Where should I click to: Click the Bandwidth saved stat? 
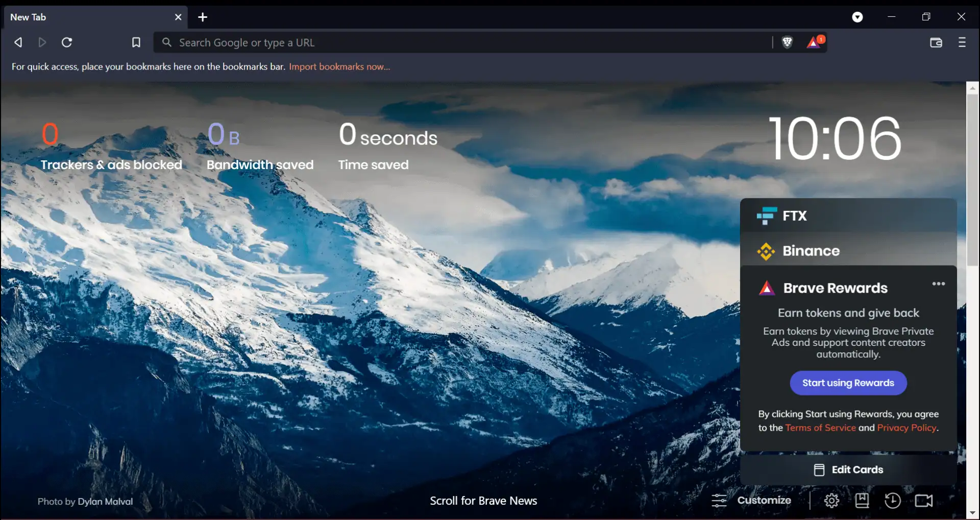pos(260,146)
